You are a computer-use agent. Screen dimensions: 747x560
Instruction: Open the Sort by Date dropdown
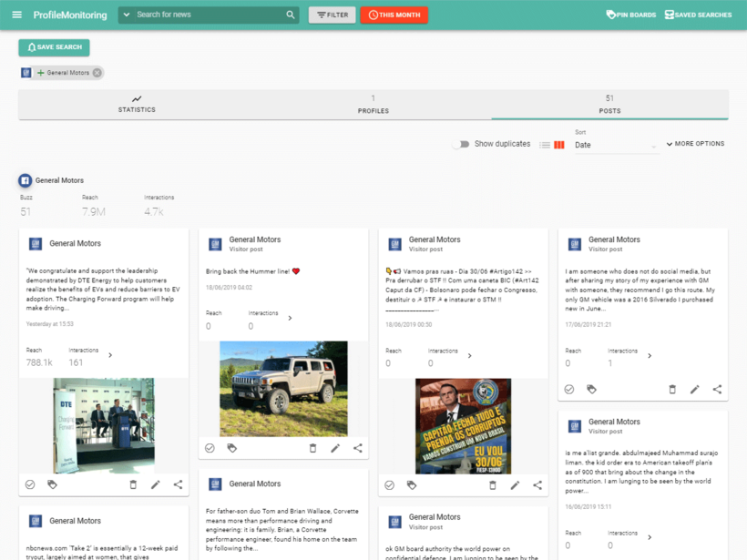pos(617,146)
